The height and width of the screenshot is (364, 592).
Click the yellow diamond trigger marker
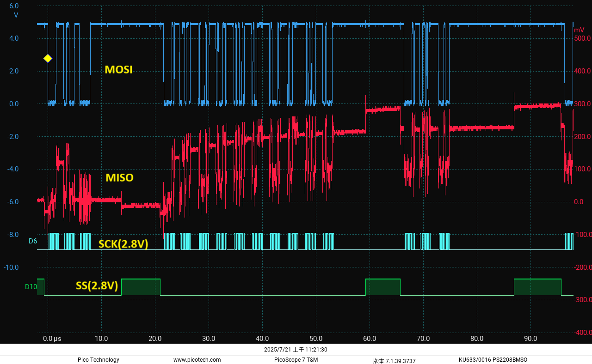(x=48, y=58)
